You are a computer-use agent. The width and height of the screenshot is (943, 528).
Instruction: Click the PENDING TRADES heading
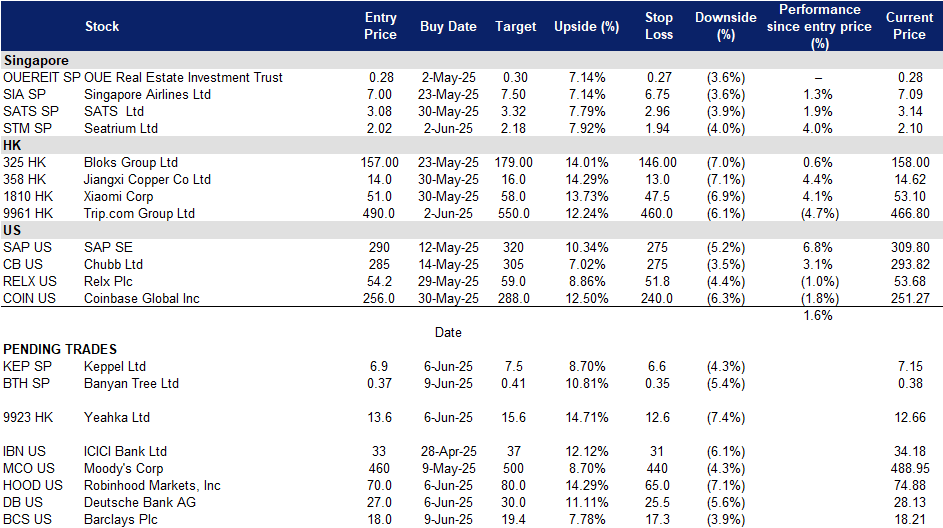(x=60, y=349)
